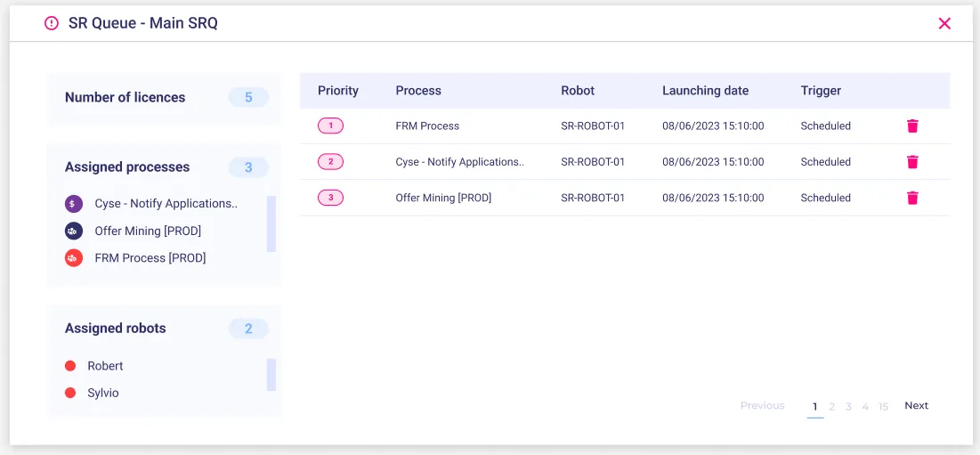The image size is (980, 455).
Task: Click the SR Queue - Main SRQ title
Action: point(143,24)
